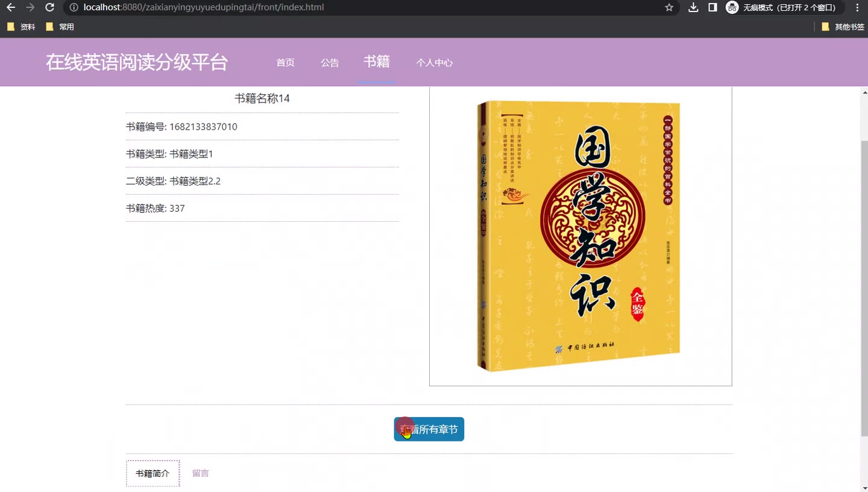Open the 资料 bookmark folder

point(21,27)
